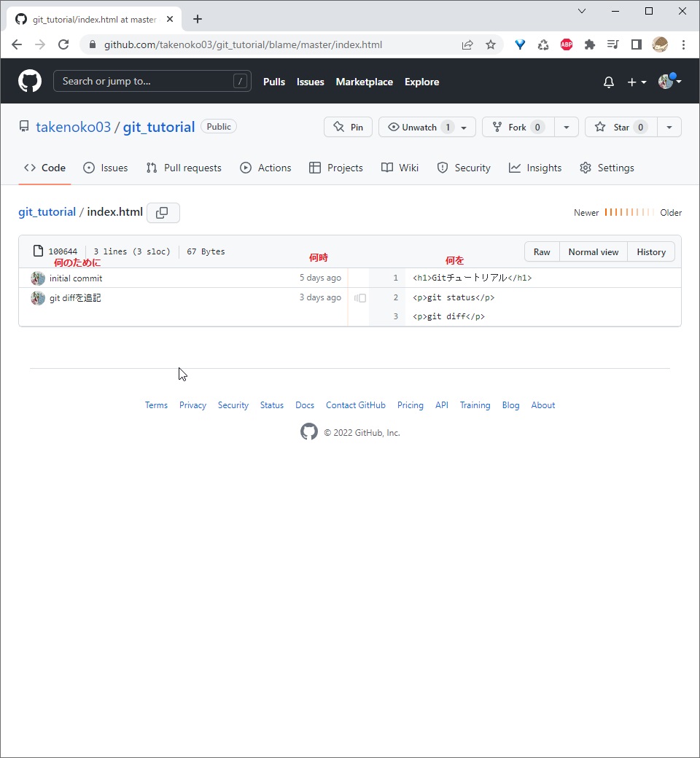Open the 'git diffを追記' commit link
The image size is (700, 758).
coord(75,298)
